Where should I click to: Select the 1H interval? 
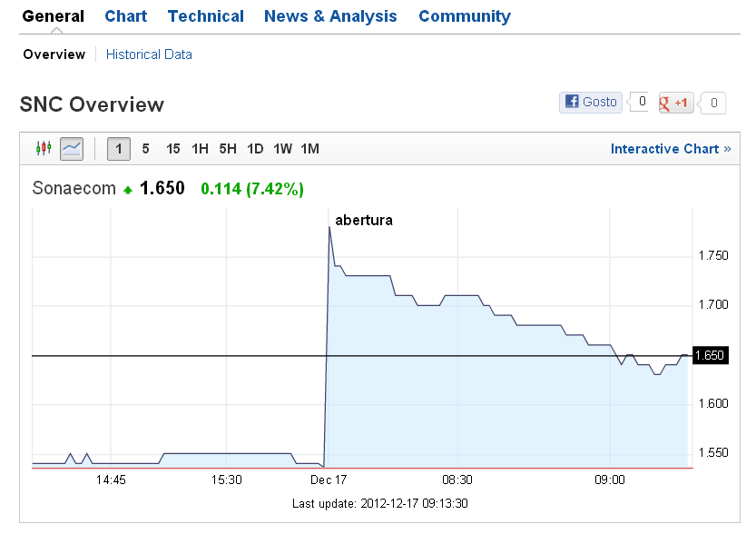[x=200, y=149]
